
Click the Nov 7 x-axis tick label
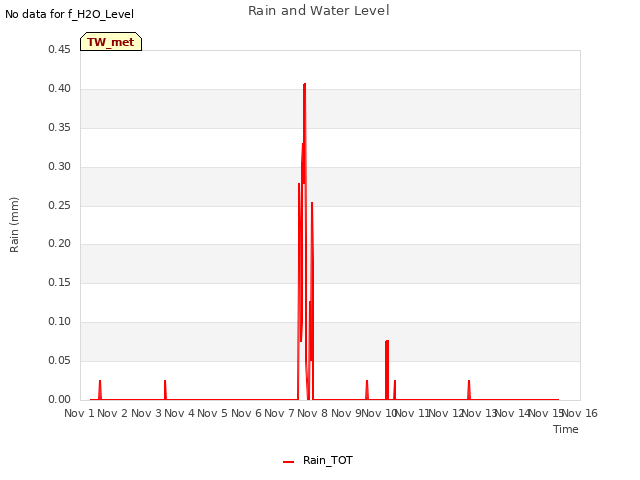click(279, 413)
